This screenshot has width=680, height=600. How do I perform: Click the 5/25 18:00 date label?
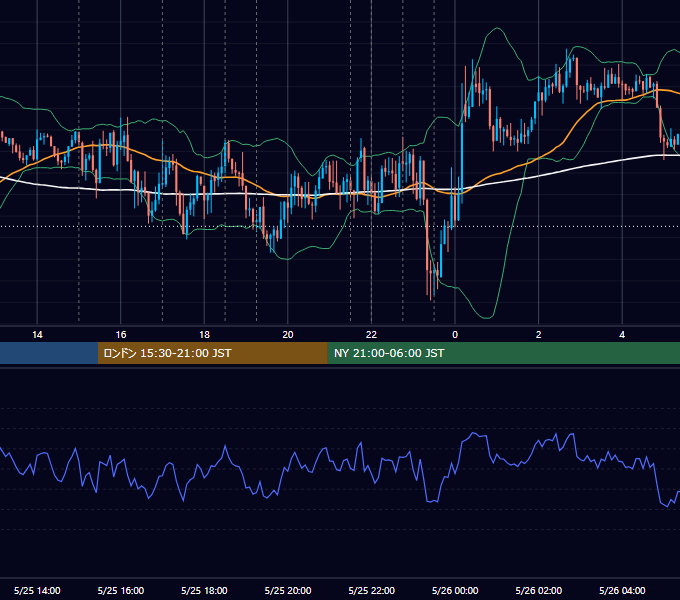pos(204,590)
